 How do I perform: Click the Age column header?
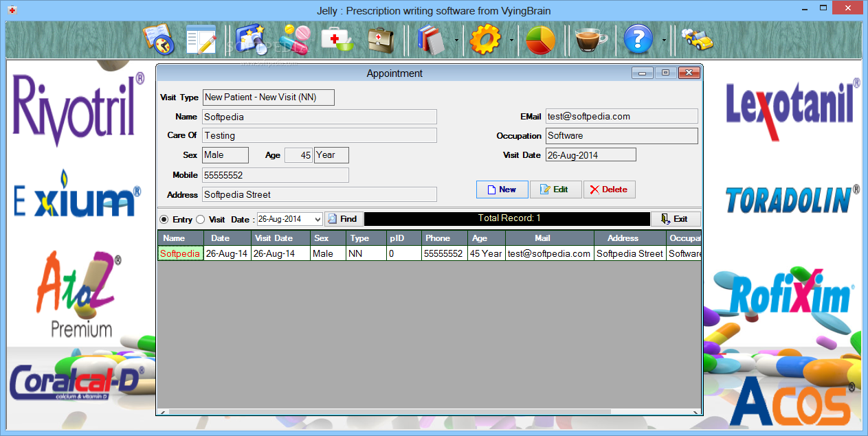click(487, 238)
